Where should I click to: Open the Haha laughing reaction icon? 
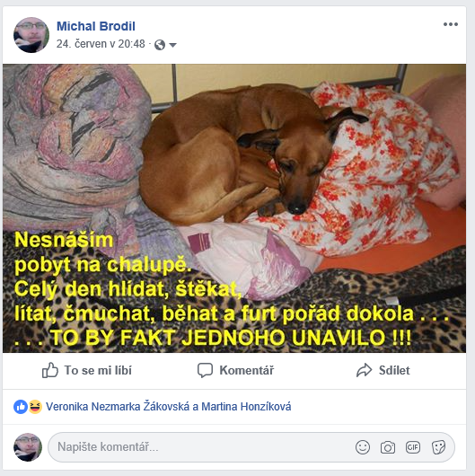point(35,407)
